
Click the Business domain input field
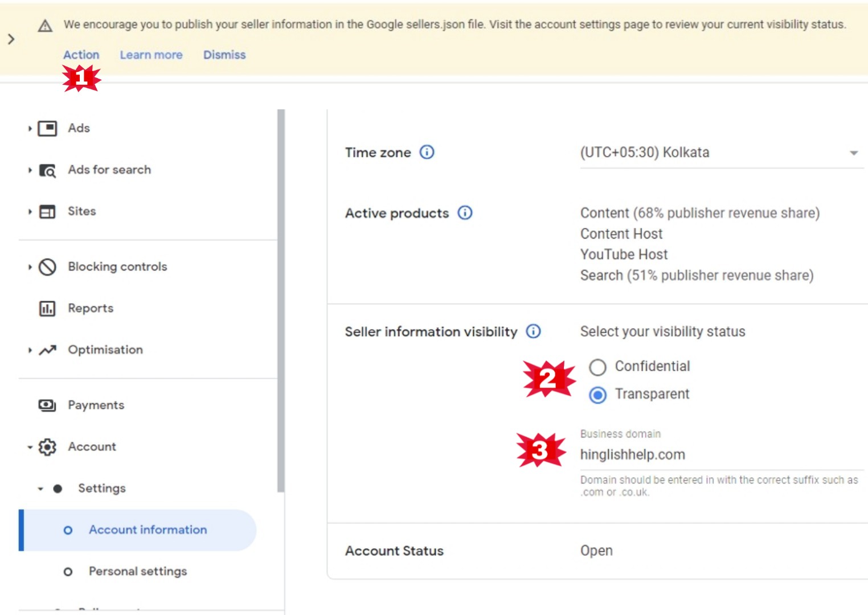pyautogui.click(x=720, y=454)
